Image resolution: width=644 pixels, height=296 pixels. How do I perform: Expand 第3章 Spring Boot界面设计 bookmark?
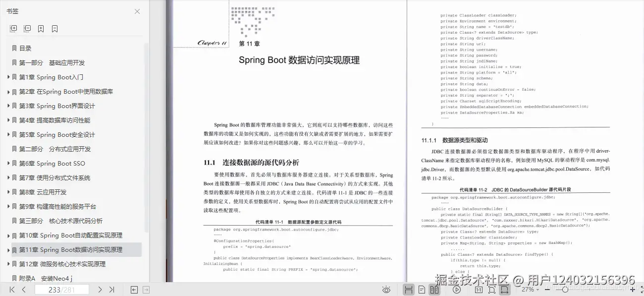click(8, 106)
